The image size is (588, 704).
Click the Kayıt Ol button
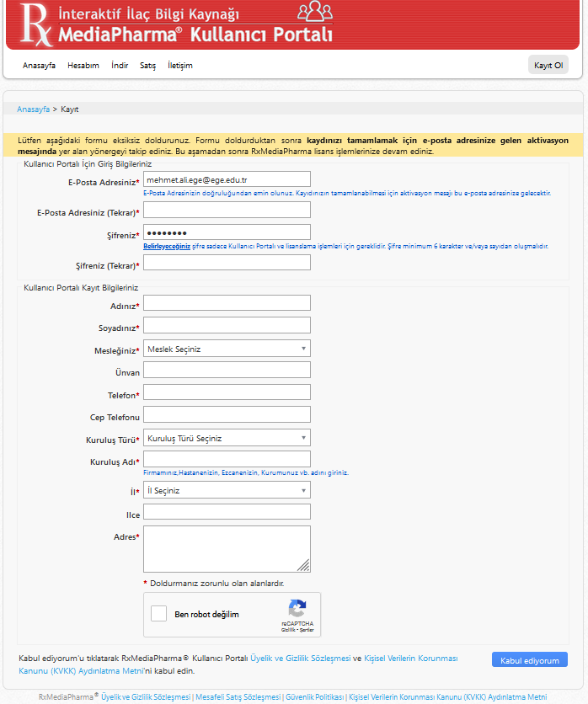[x=548, y=65]
